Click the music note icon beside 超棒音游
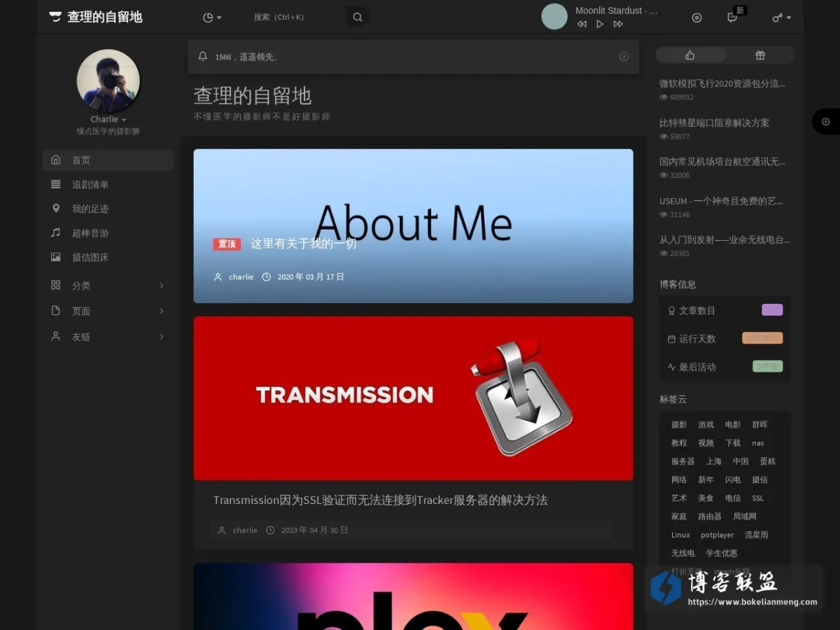 click(56, 232)
